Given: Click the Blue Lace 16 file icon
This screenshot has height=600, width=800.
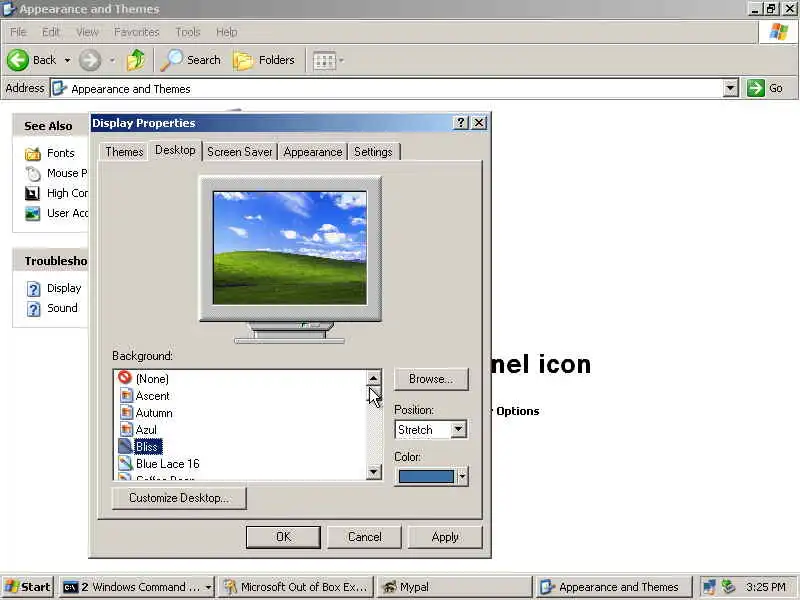Looking at the screenshot, I should click(126, 463).
